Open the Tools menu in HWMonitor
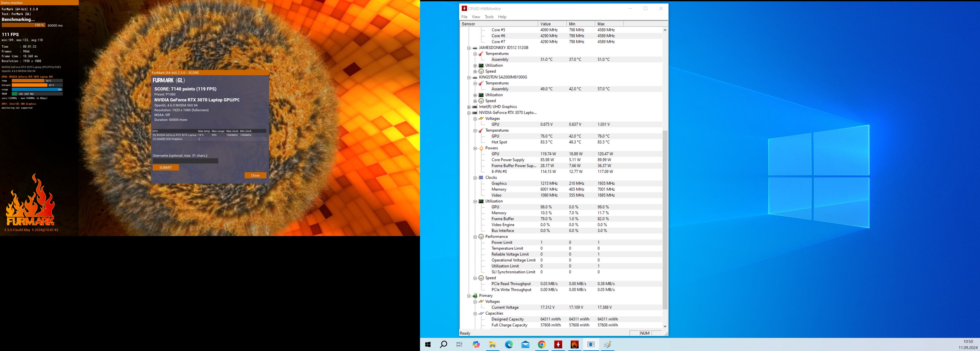 (489, 17)
